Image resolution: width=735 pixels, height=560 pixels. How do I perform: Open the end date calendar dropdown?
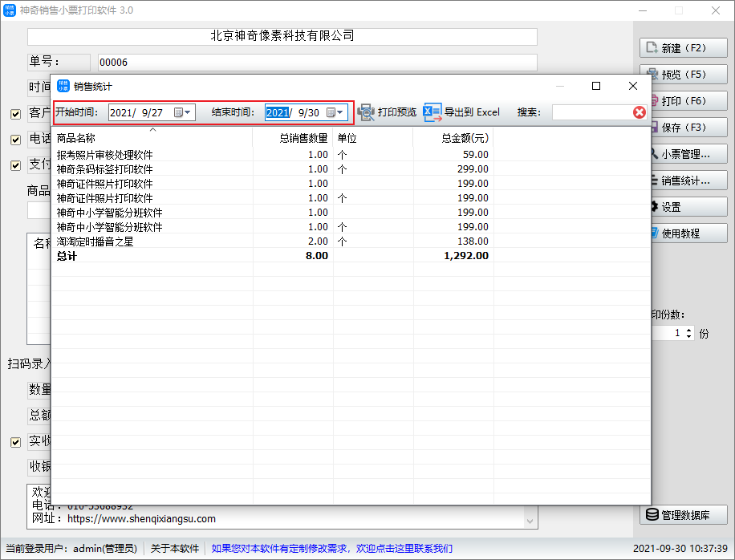(x=335, y=112)
